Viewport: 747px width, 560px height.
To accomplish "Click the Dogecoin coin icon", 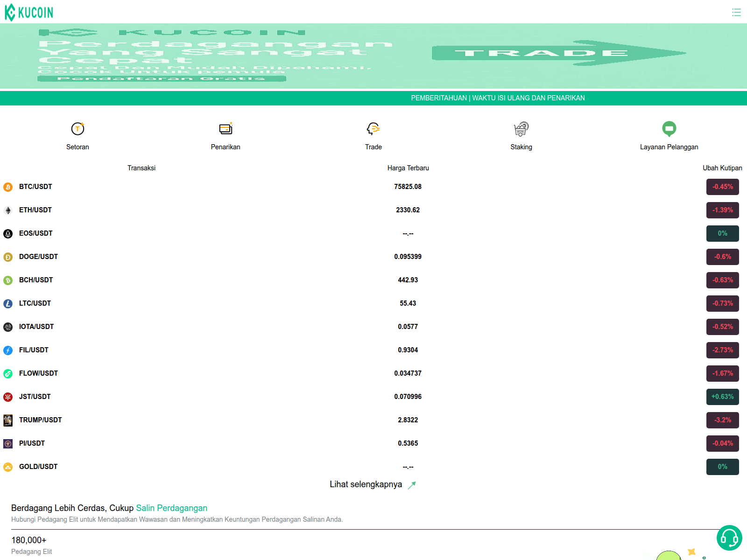I will click(8, 257).
